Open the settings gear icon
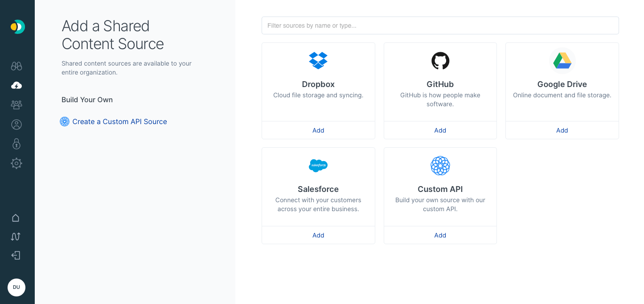The height and width of the screenshot is (304, 644). pos(16,163)
